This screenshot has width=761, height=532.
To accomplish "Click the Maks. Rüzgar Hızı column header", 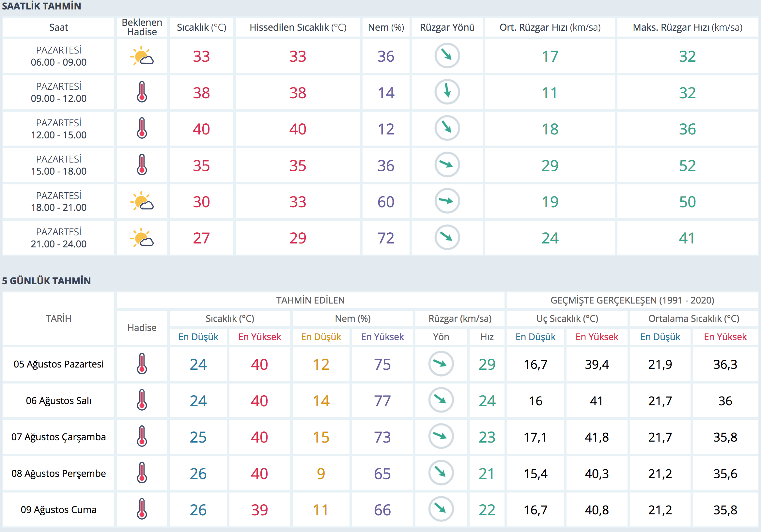I will [687, 27].
